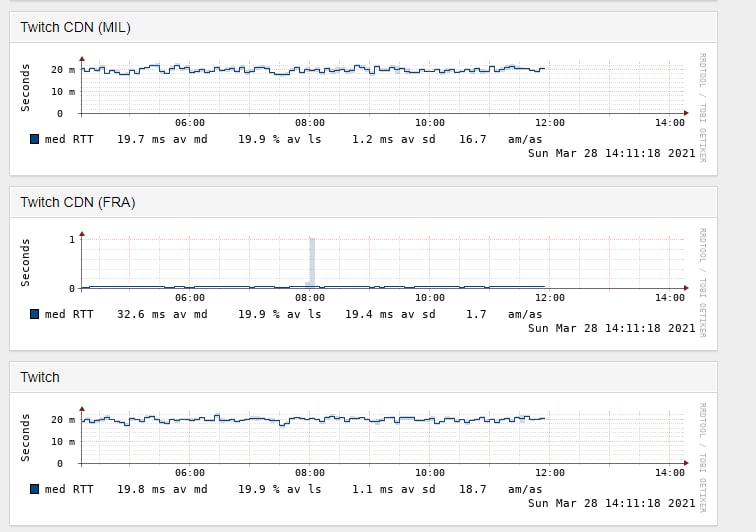Click the 1.2 ms av sd value
The height and width of the screenshot is (532, 756).
(x=393, y=139)
